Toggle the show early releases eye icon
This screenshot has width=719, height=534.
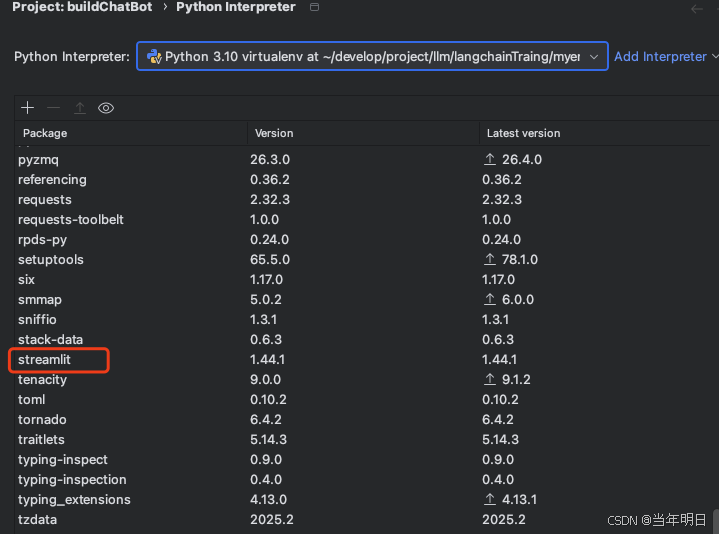point(106,108)
